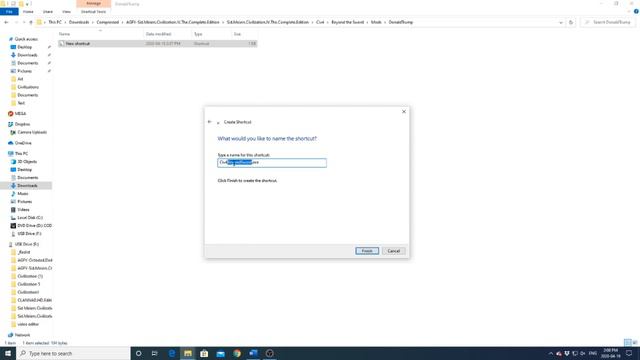Click Explorer's forward navigation arrow
Screen dimensions: 640x360
pos(16,22)
